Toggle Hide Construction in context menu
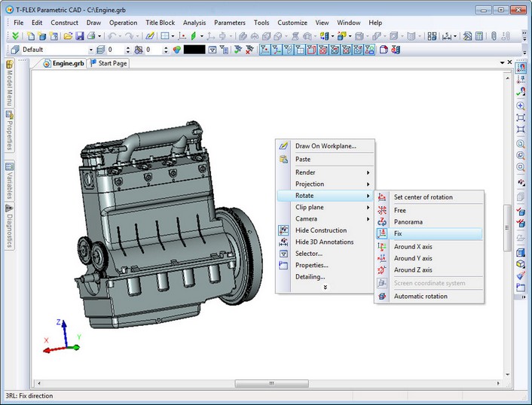 [320, 230]
